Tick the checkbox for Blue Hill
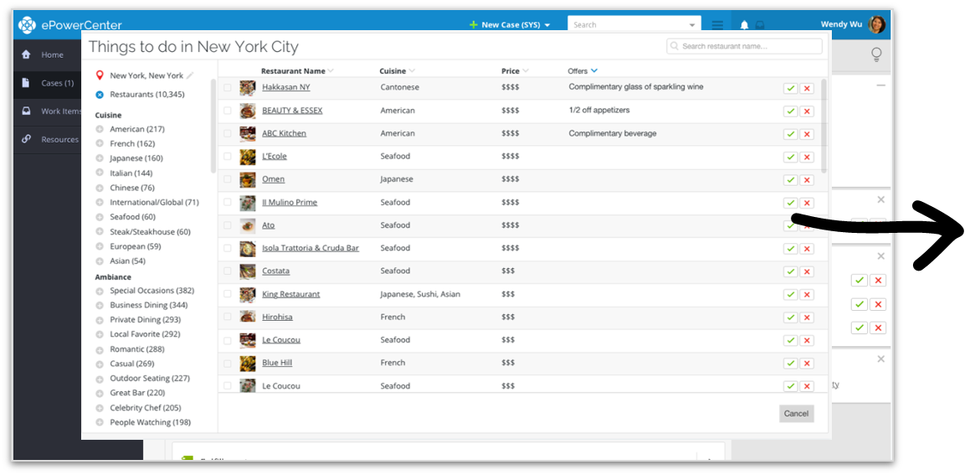The width and height of the screenshot is (980, 475). click(228, 363)
